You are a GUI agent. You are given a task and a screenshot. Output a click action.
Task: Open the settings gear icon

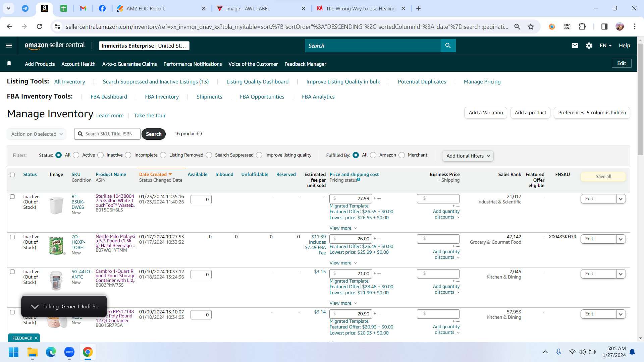[589, 46]
